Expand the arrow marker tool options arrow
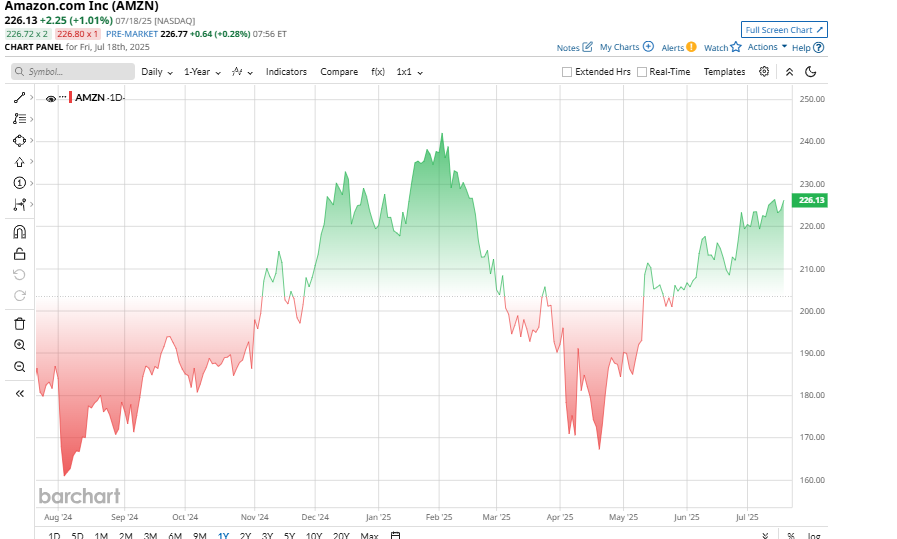 click(x=31, y=162)
